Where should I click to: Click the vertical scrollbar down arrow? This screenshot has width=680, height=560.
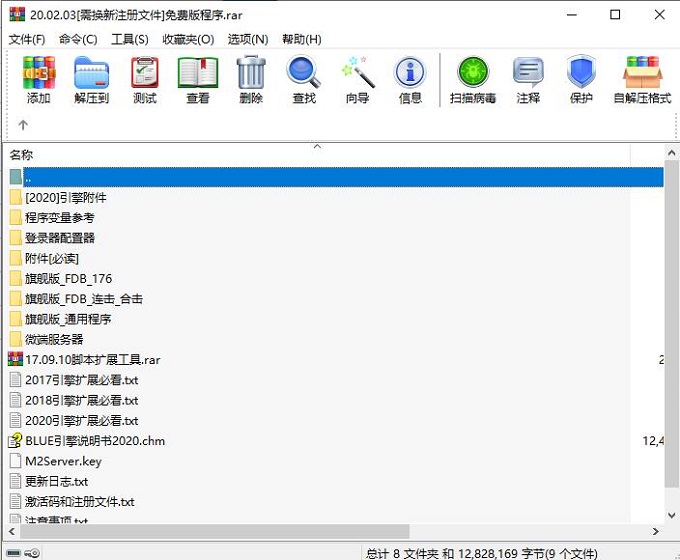point(671,515)
